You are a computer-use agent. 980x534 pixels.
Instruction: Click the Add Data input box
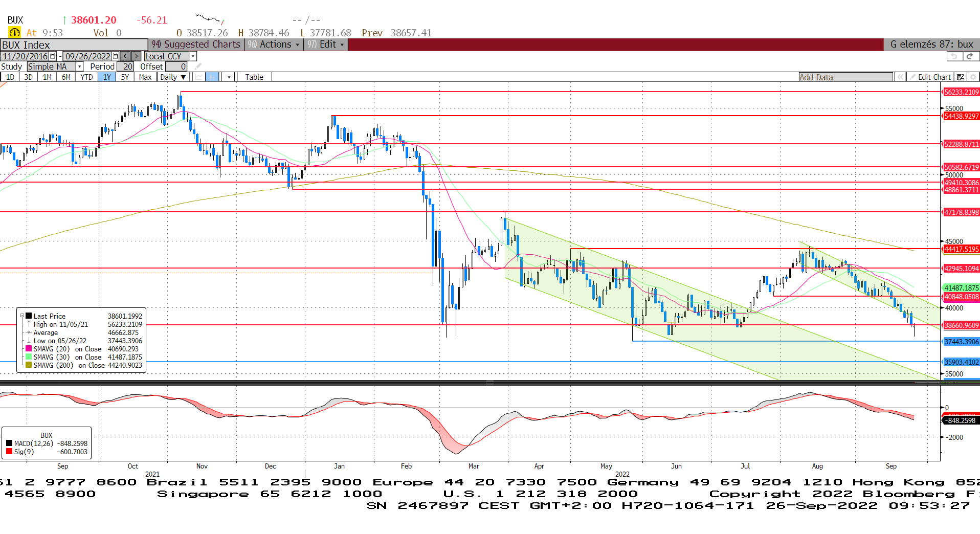[845, 77]
